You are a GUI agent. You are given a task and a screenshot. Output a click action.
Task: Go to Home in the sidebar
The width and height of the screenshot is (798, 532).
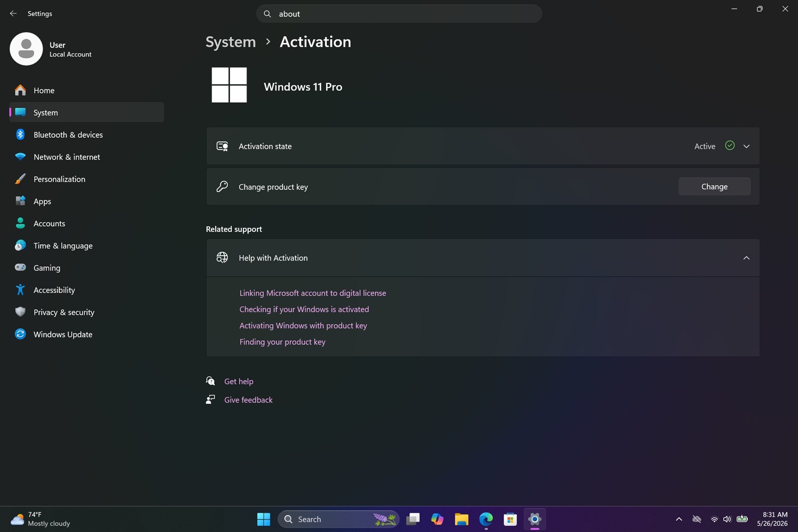(87, 90)
